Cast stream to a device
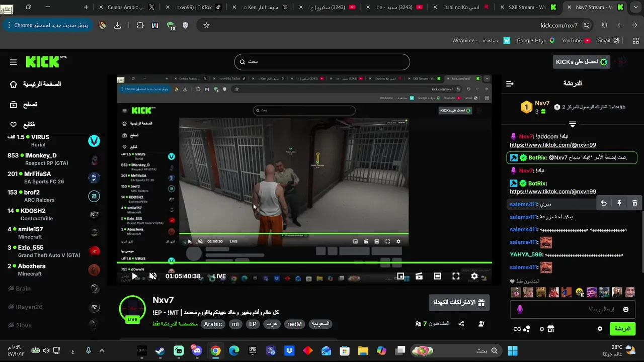The image size is (644, 362). click(419, 276)
